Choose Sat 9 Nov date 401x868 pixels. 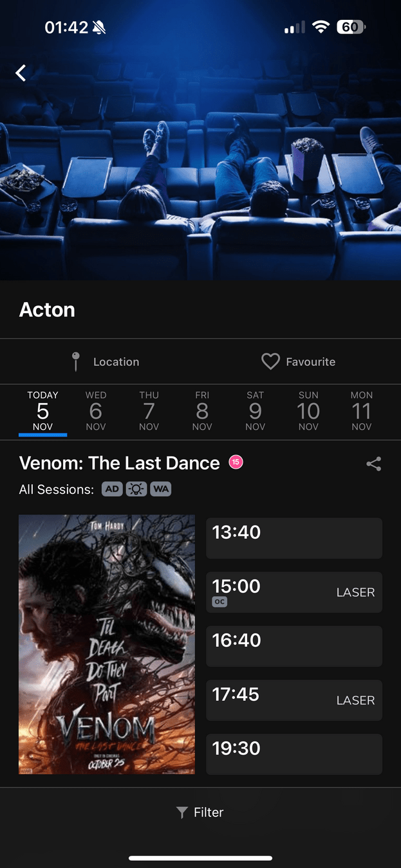coord(256,411)
